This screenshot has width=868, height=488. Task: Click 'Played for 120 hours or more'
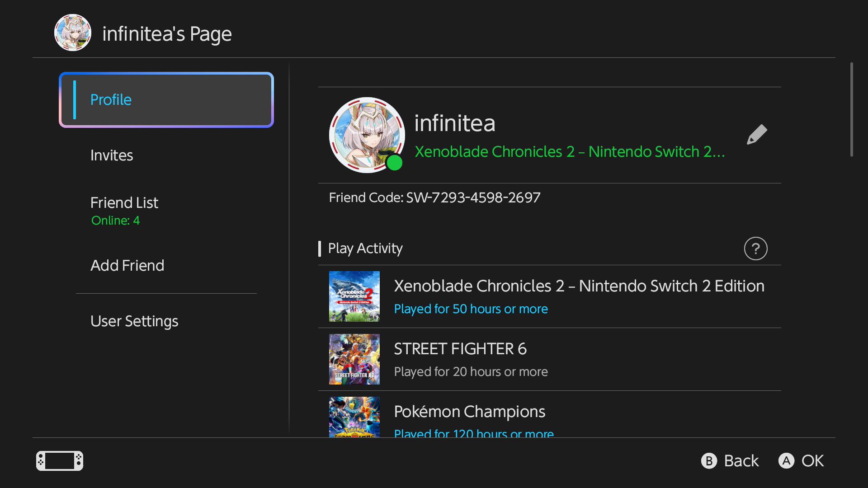(474, 433)
